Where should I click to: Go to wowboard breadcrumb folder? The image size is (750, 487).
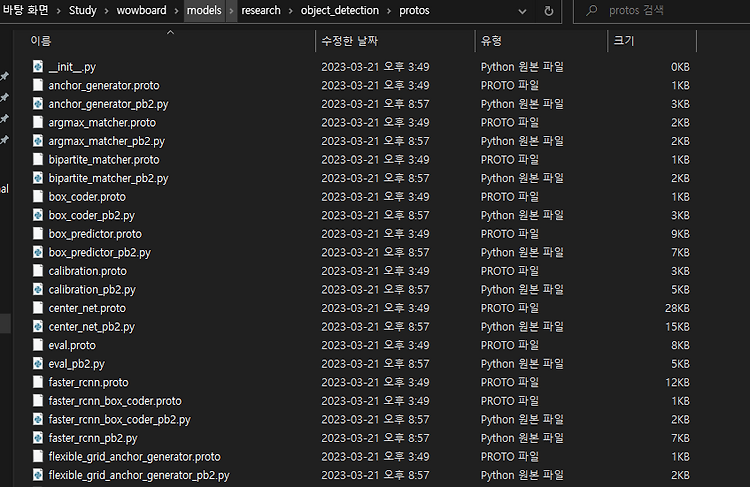(142, 10)
